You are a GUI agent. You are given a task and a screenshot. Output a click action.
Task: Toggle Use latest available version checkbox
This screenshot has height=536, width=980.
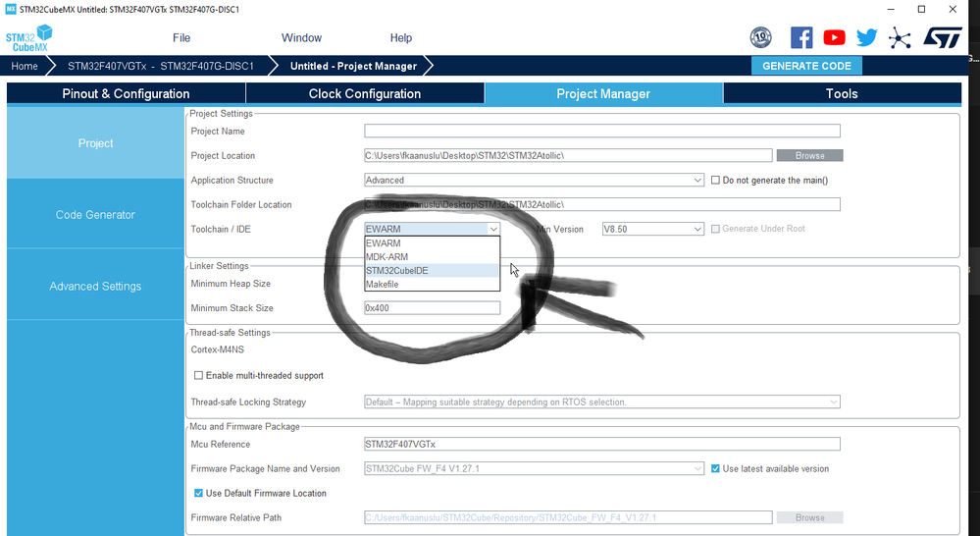[x=715, y=468]
